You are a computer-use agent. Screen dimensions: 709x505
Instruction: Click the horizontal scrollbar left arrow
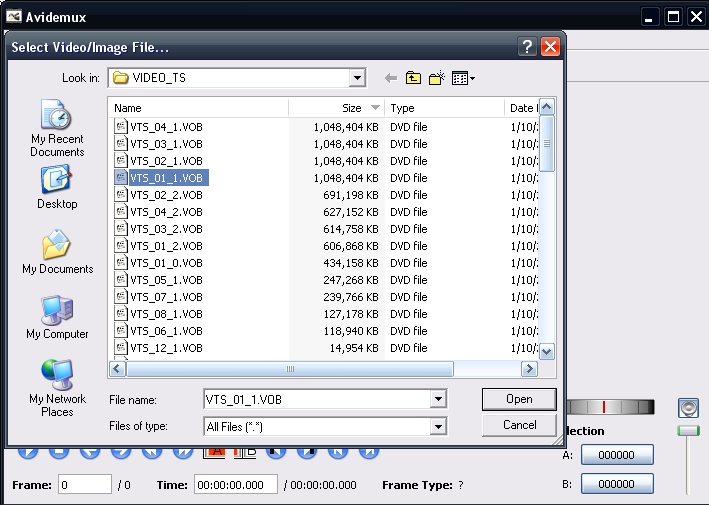(117, 369)
